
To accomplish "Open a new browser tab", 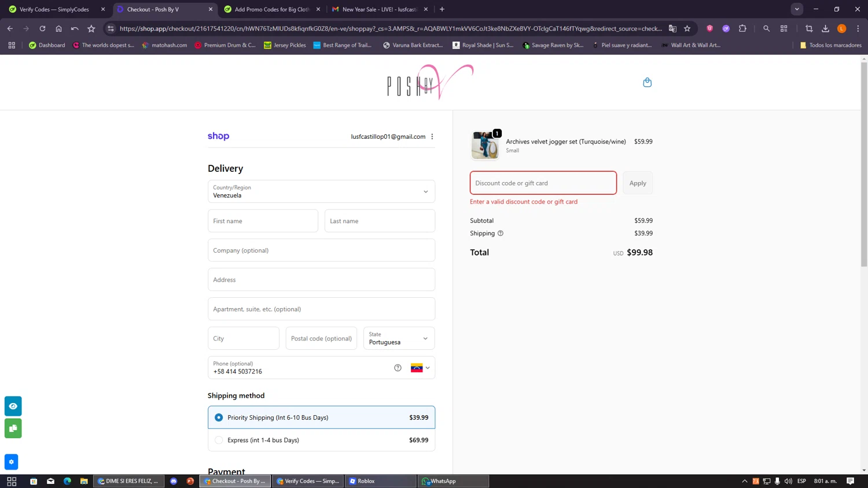I will click(442, 9).
